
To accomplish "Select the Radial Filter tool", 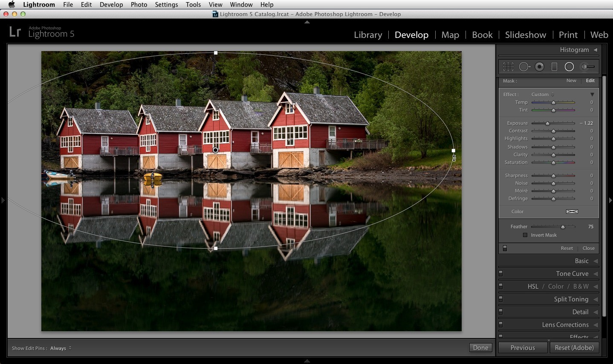I will [x=569, y=67].
